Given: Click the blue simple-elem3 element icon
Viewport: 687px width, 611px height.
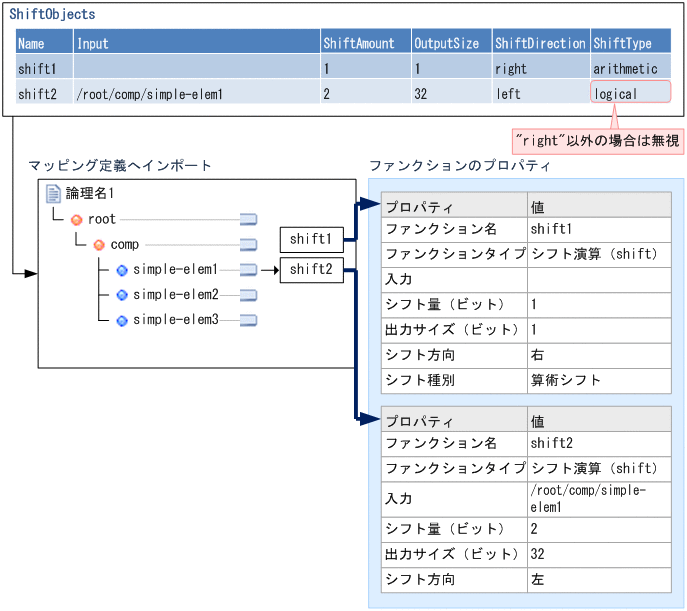Looking at the screenshot, I should coord(122,320).
